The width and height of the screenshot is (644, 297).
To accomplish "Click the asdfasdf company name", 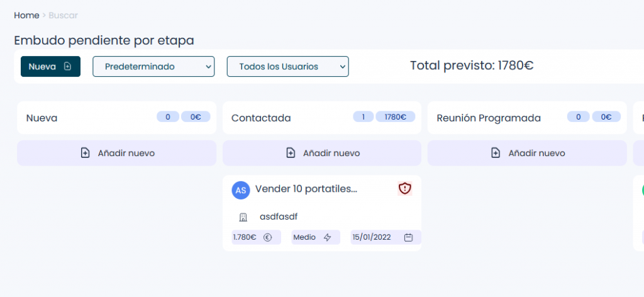I will [279, 217].
